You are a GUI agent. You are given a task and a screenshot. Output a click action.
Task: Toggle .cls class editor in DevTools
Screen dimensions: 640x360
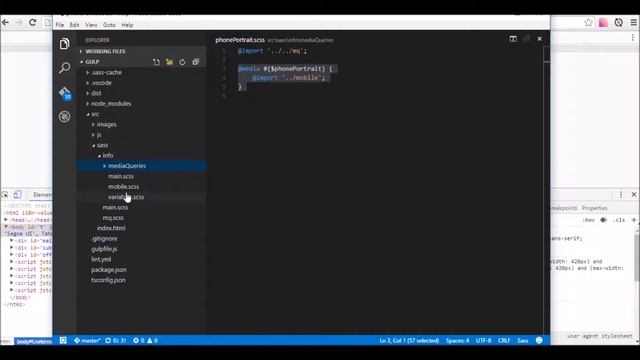[x=619, y=220]
